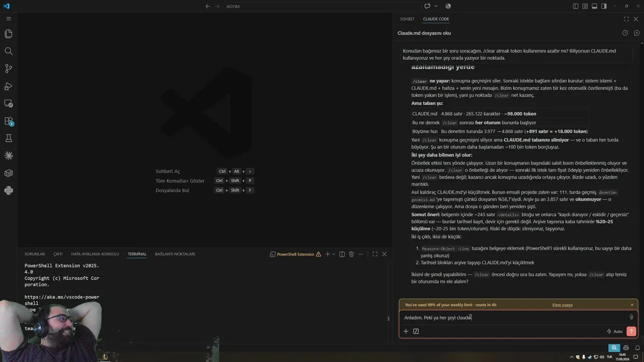Open the Run and Debug view
Viewport: 644px width, 362px height.
pos(9,86)
